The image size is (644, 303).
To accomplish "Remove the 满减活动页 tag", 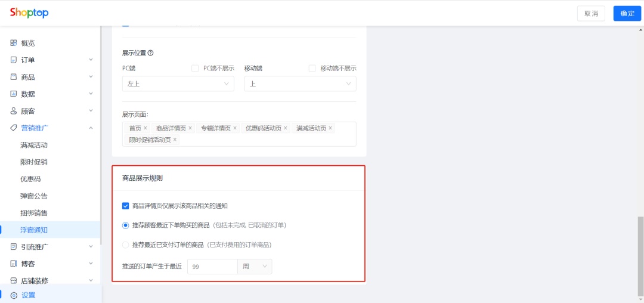I will [330, 128].
